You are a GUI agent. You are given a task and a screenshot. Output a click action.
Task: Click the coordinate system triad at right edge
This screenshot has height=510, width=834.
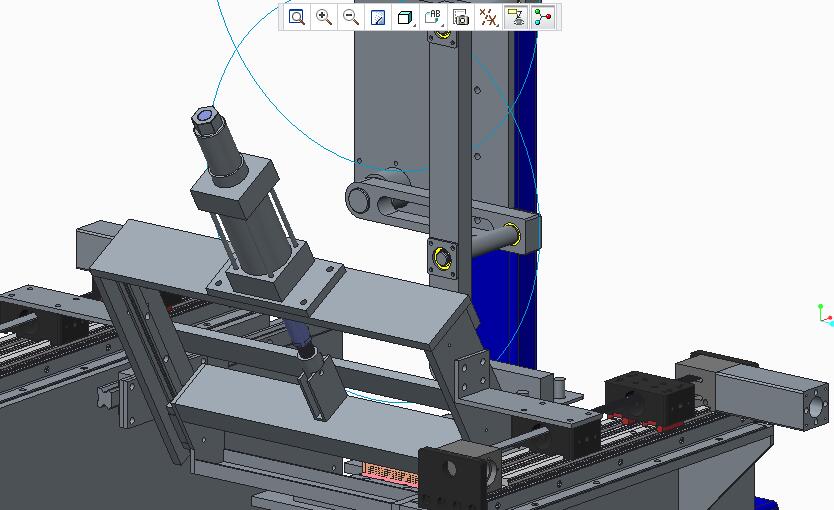(824, 316)
